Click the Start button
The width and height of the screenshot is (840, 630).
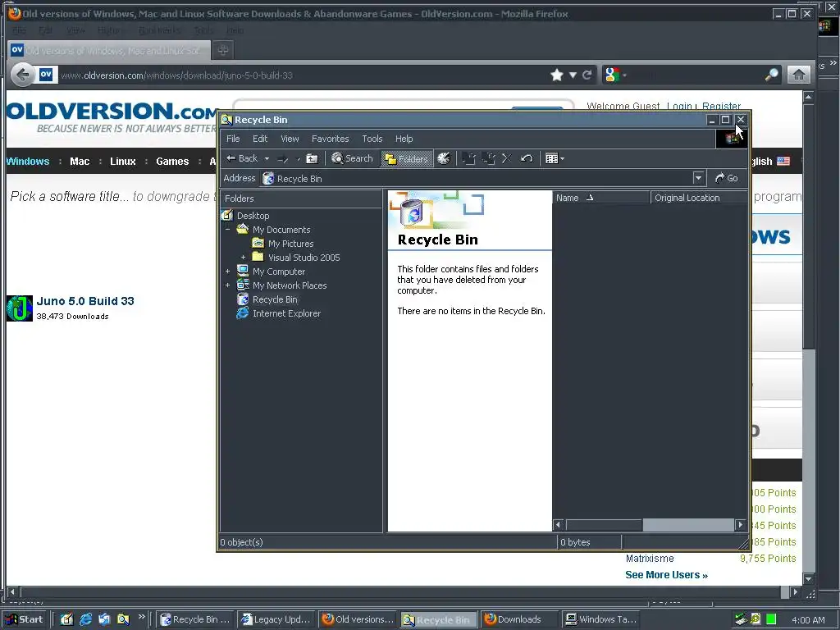(25, 619)
